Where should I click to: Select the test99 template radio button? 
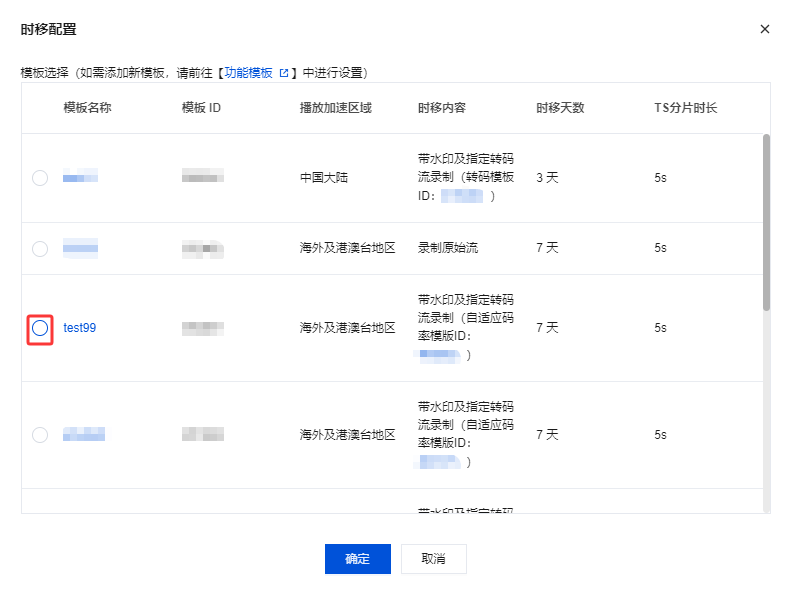coord(40,328)
